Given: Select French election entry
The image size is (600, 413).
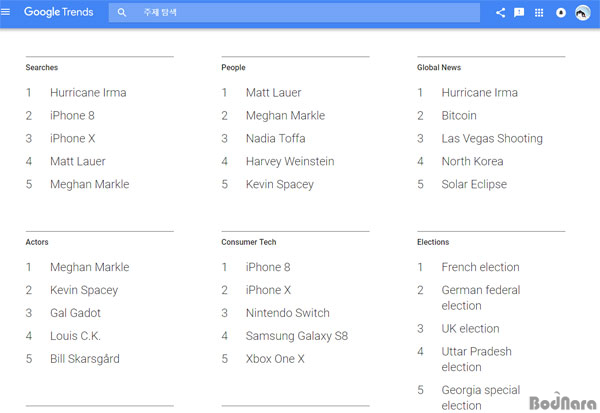Looking at the screenshot, I should coord(480,267).
